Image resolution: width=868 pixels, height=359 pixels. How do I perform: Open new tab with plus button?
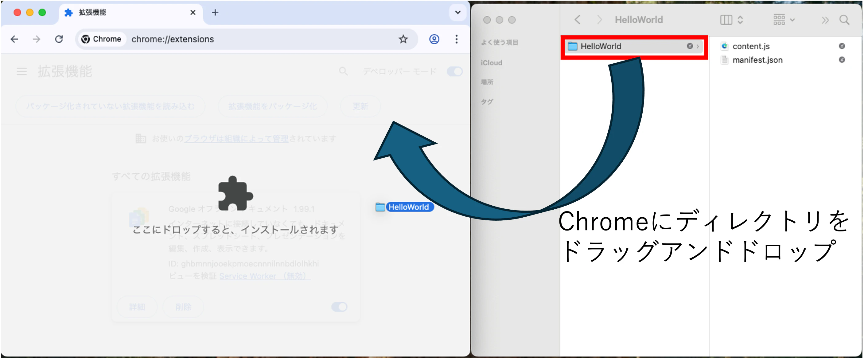[215, 13]
